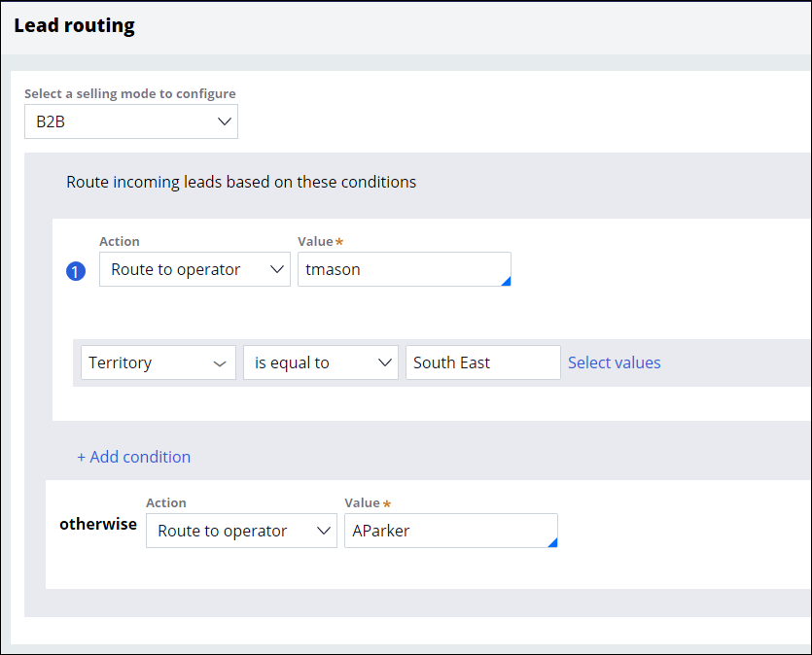Open the otherwise Action dropdown
The height and width of the screenshot is (655, 812).
pos(241,531)
